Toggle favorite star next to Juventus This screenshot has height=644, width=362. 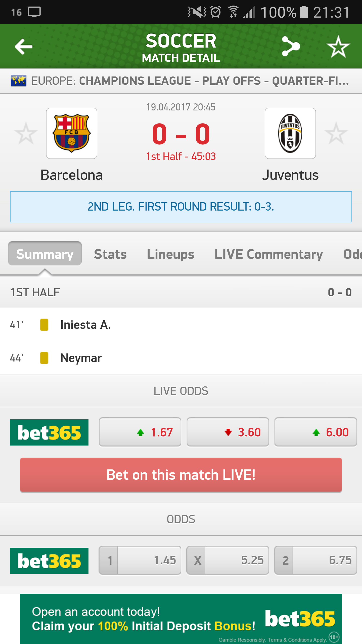(x=336, y=133)
